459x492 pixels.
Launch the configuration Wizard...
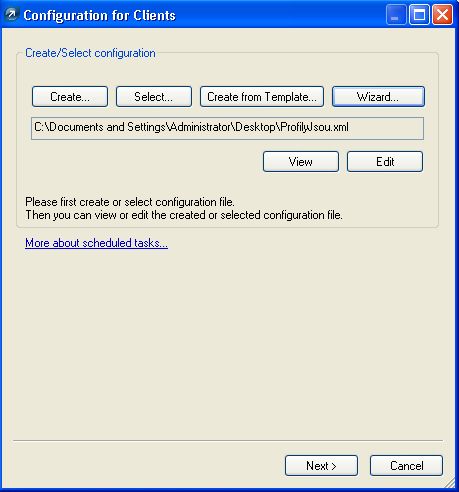[x=378, y=97]
